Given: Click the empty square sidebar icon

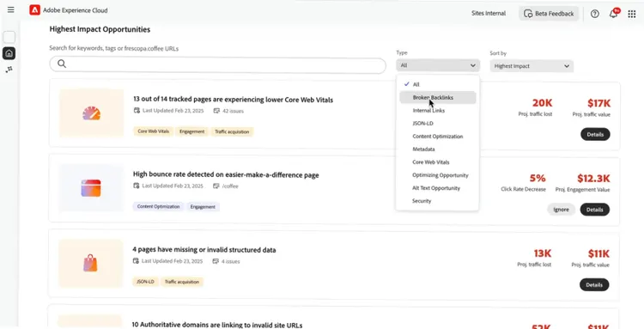Looking at the screenshot, I should 9,37.
